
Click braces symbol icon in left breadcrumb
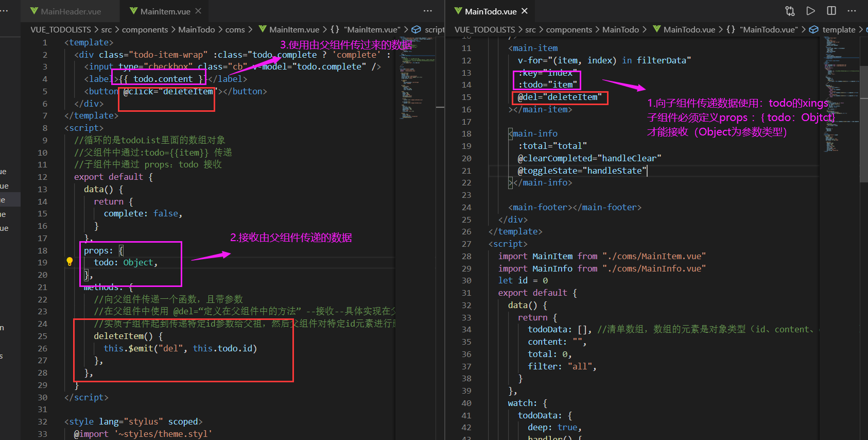click(335, 29)
